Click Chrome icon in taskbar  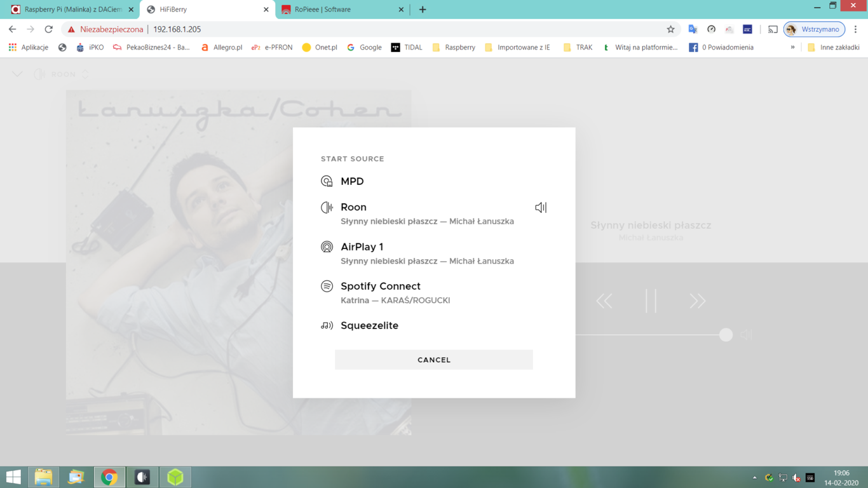[x=109, y=477]
